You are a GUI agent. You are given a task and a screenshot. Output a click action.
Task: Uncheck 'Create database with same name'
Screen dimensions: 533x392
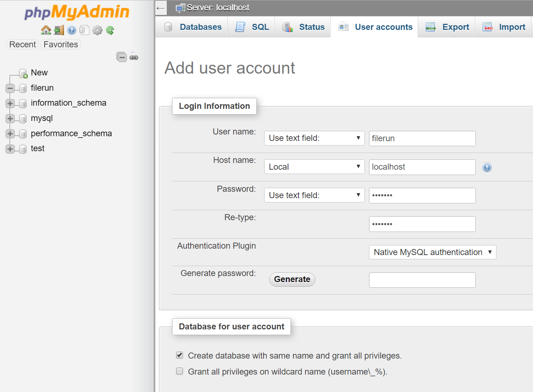coord(180,355)
